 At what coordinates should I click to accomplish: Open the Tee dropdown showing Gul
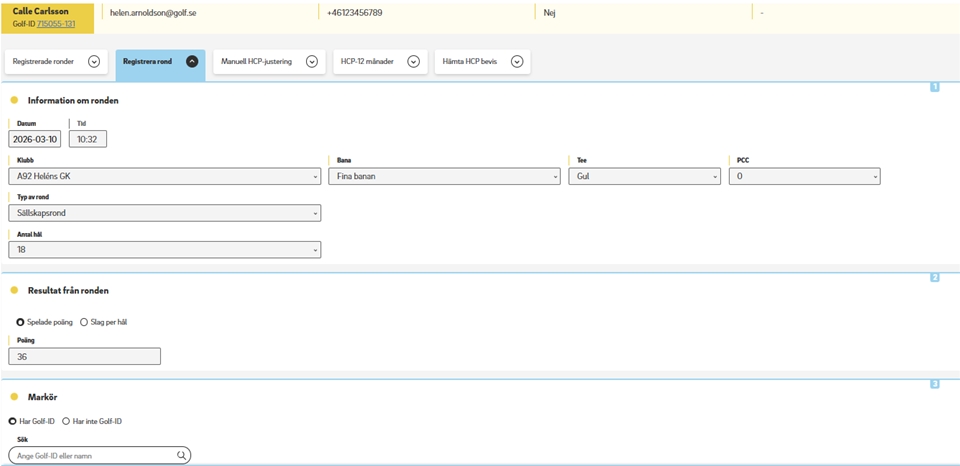(644, 176)
